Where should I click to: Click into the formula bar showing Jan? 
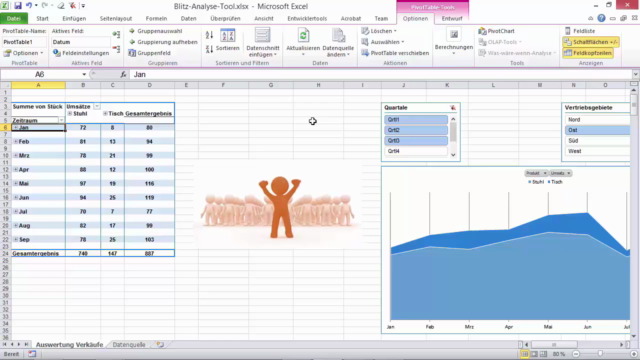[x=381, y=74]
